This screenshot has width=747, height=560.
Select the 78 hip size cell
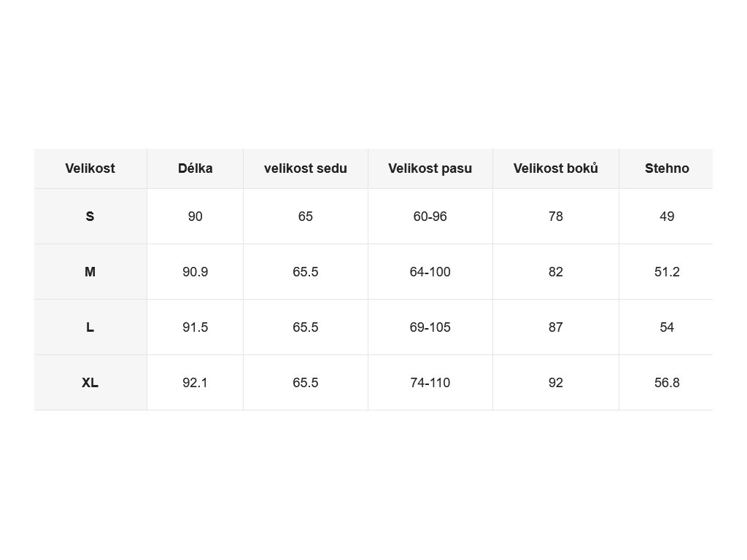click(555, 216)
